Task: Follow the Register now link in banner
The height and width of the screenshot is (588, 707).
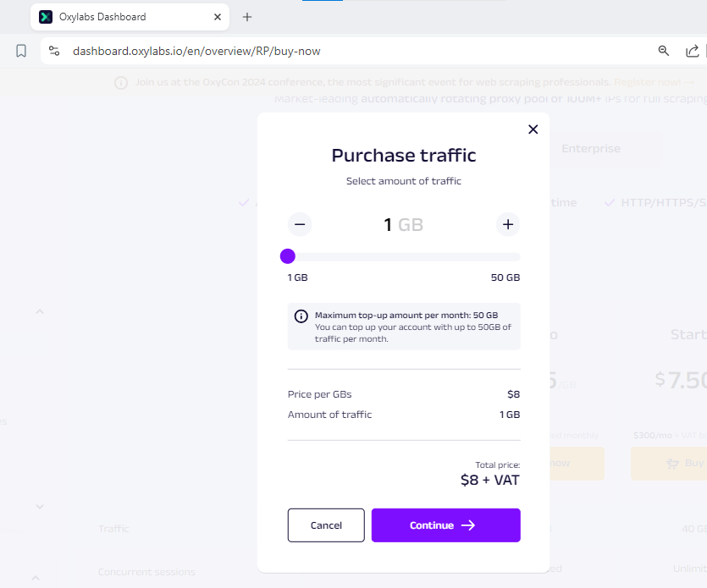Action: pos(647,82)
